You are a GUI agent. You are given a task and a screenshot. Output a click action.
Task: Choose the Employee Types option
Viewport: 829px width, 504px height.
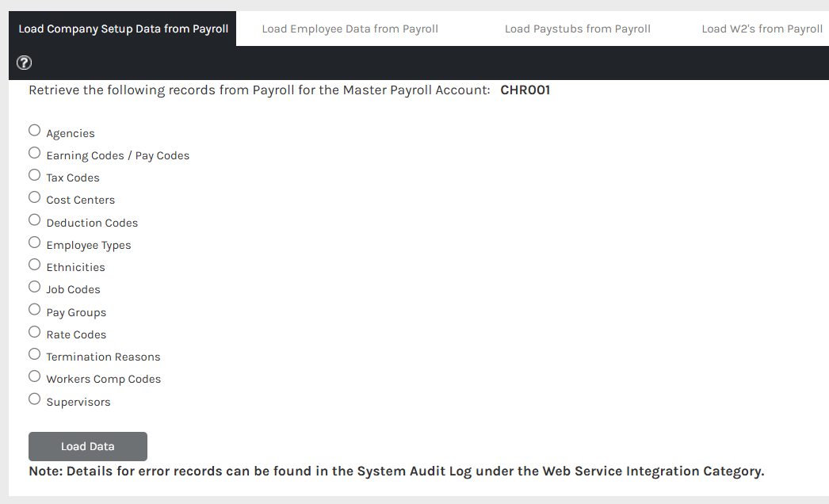[x=34, y=242]
